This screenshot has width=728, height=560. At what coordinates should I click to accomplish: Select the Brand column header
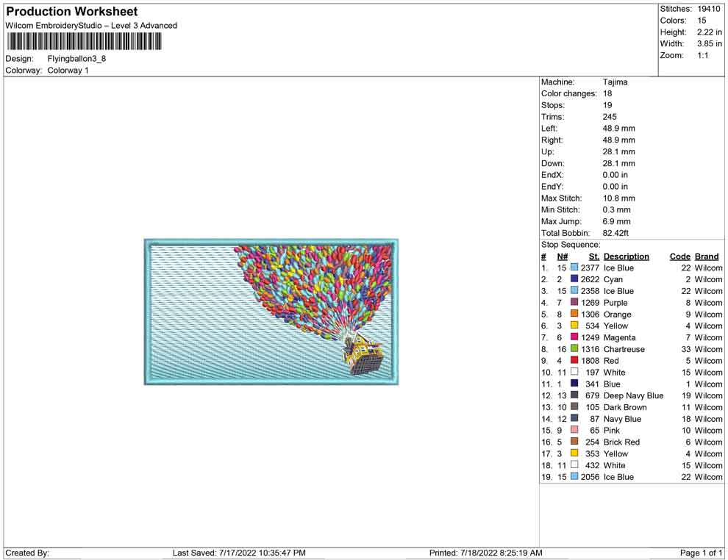click(x=707, y=256)
